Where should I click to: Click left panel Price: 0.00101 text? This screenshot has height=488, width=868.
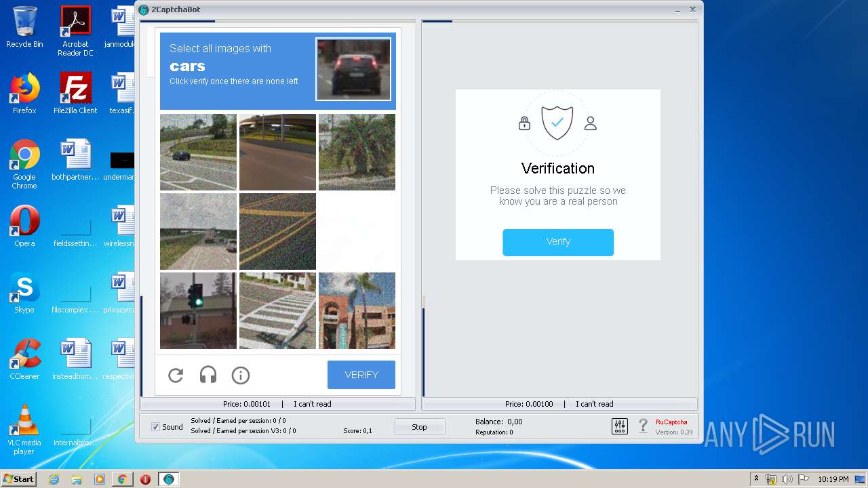click(x=247, y=404)
